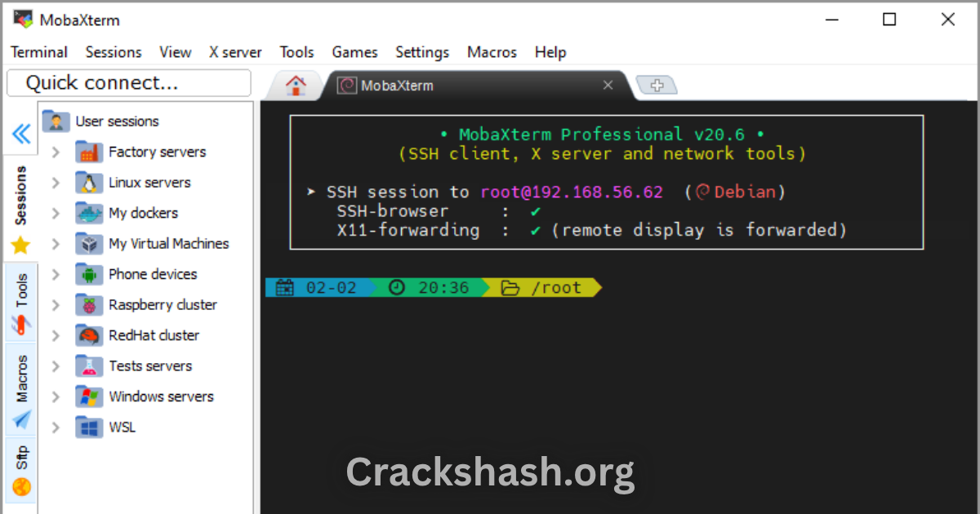Expand the My dockers folder
This screenshot has height=514, width=980.
(x=56, y=214)
